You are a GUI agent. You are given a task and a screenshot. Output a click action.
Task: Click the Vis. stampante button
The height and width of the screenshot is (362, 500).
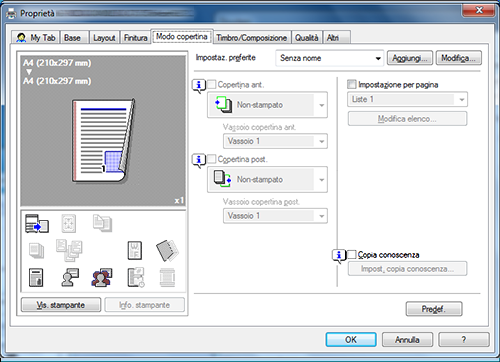(61, 305)
